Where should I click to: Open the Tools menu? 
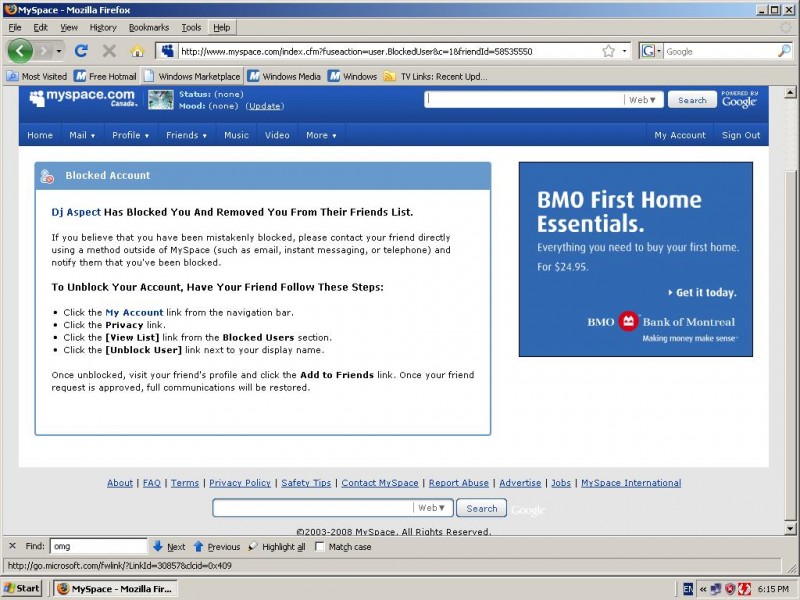pyautogui.click(x=191, y=28)
